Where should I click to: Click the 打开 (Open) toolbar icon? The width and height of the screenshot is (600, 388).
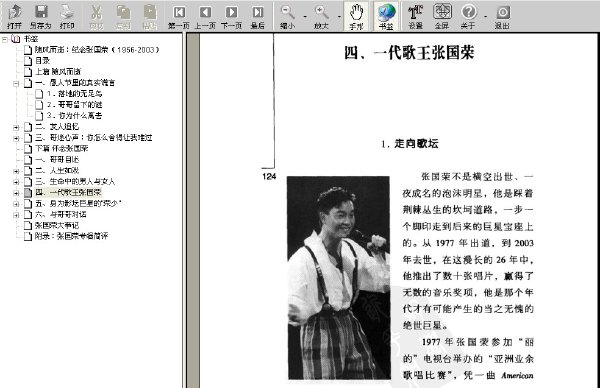pyautogui.click(x=15, y=12)
